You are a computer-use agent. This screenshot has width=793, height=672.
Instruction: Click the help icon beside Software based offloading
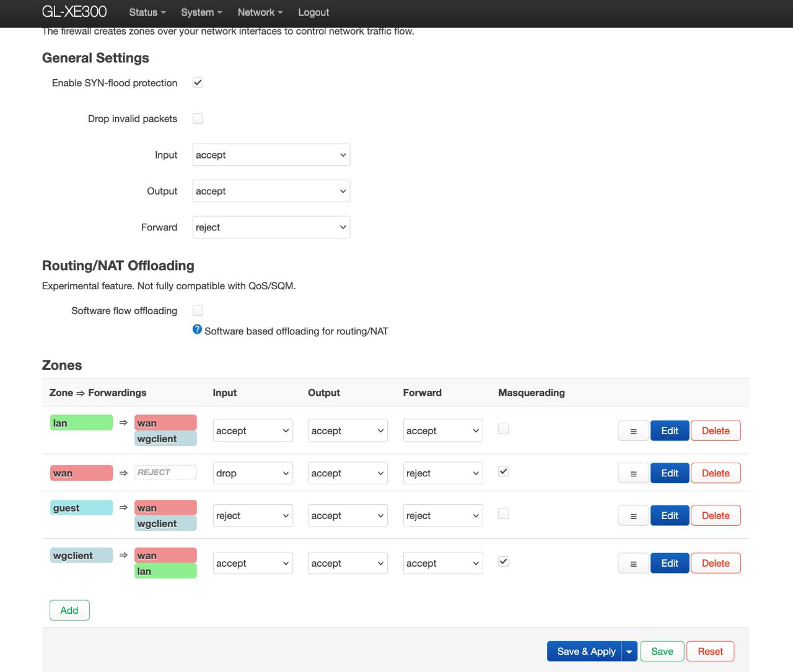click(197, 329)
